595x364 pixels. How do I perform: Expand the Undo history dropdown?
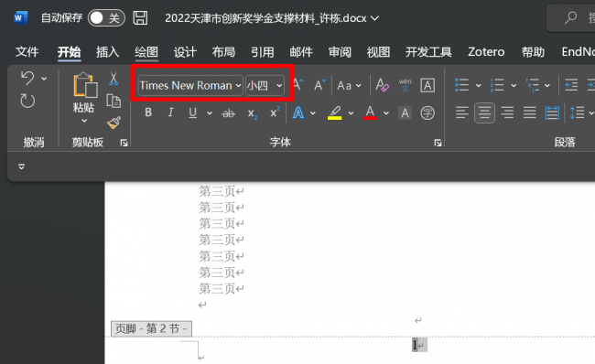44,79
